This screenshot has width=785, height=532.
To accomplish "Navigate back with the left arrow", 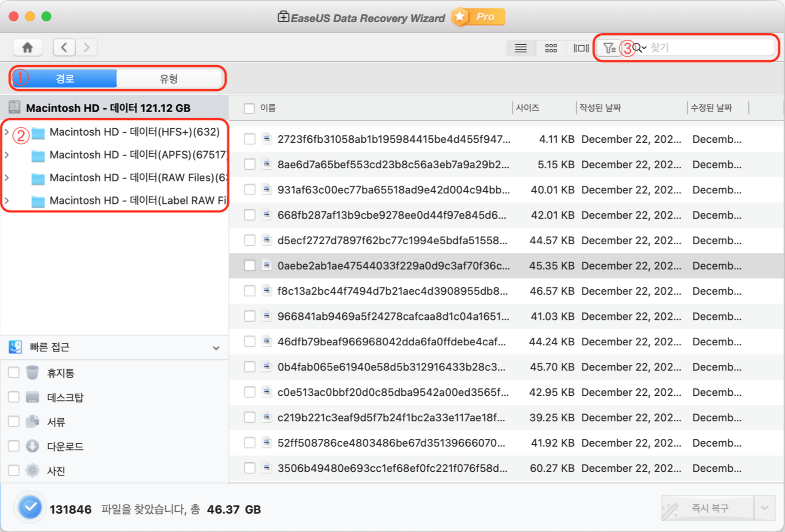I will click(x=64, y=47).
